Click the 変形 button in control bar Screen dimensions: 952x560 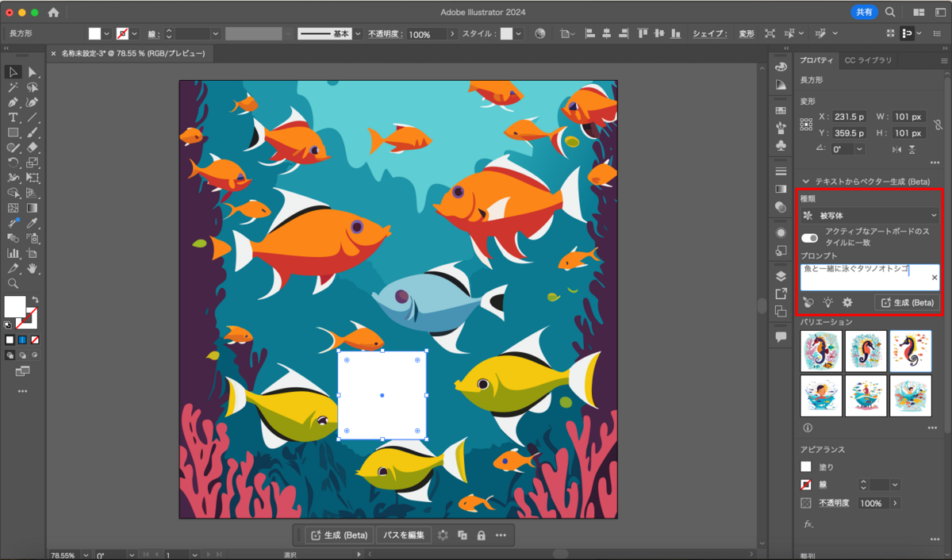747,34
